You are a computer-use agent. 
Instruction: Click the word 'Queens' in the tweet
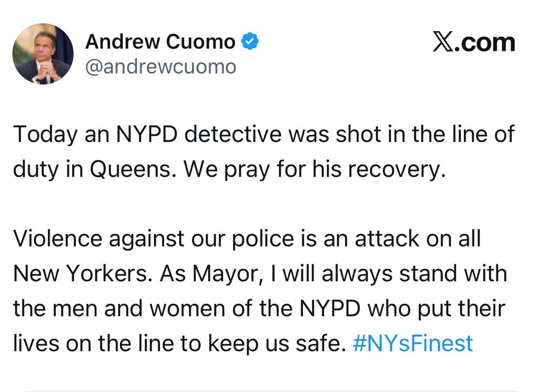click(133, 169)
